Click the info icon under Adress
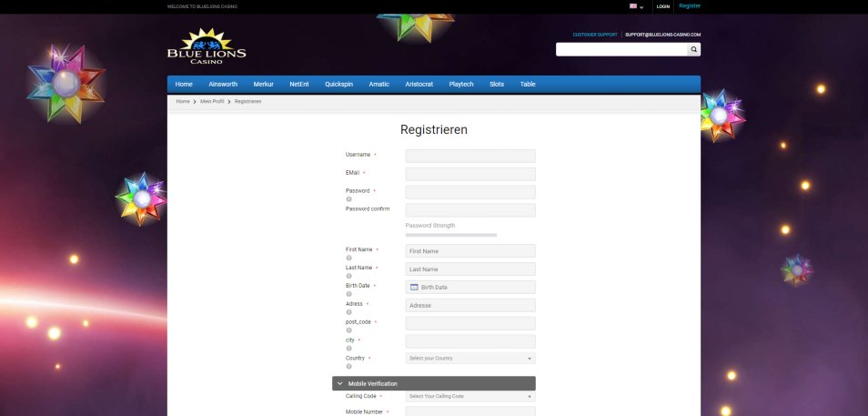The height and width of the screenshot is (416, 868). [x=348, y=312]
